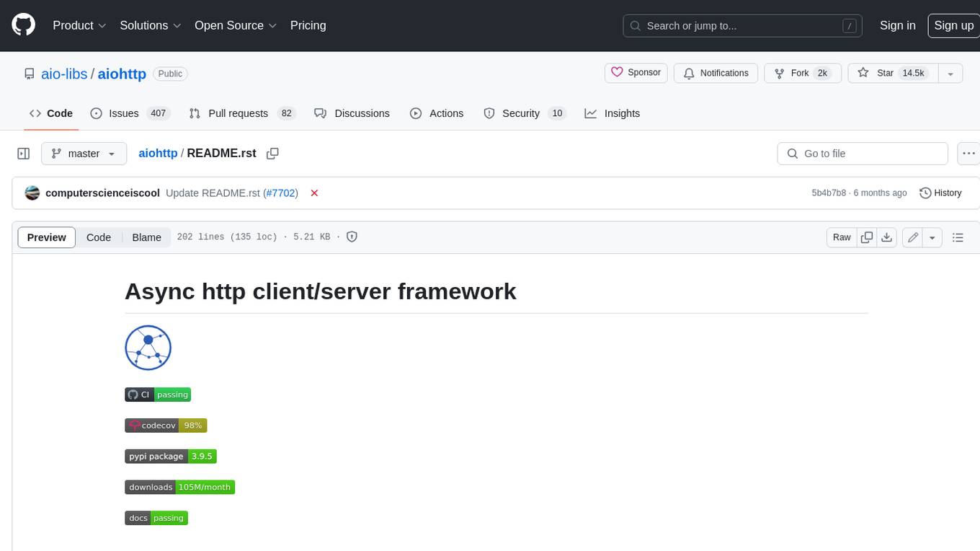This screenshot has width=980, height=551.
Task: Click the Public label
Action: click(x=170, y=74)
